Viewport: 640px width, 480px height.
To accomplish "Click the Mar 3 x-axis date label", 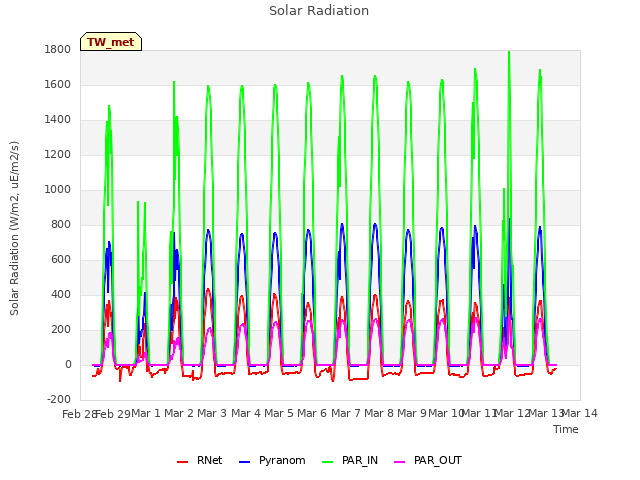I will [x=212, y=413].
